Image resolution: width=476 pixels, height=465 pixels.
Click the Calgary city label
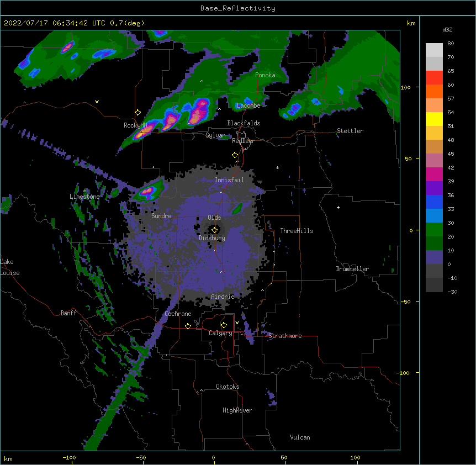220,333
